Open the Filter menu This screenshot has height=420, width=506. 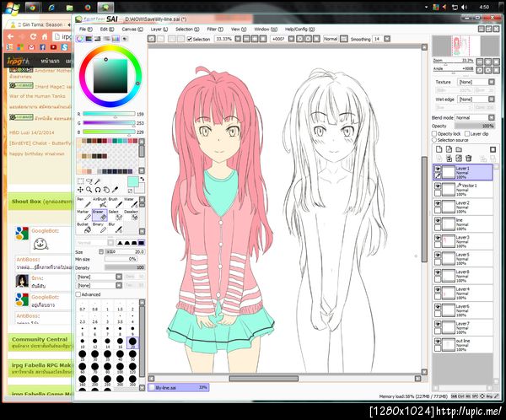[215, 30]
